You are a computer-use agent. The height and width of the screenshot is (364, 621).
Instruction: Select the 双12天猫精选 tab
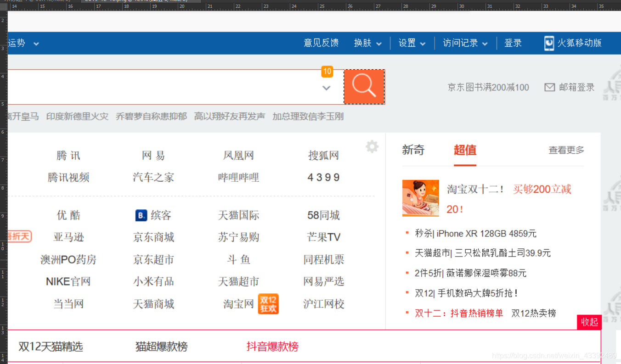coord(51,347)
